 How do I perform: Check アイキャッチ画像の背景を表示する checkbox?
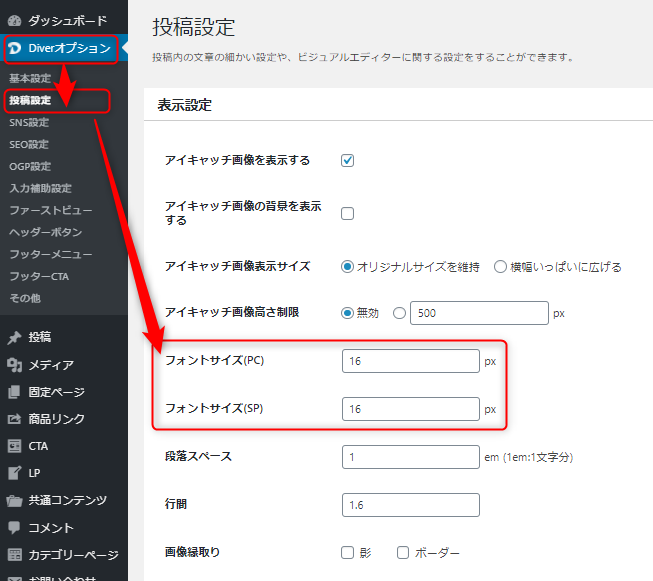pyautogui.click(x=347, y=213)
